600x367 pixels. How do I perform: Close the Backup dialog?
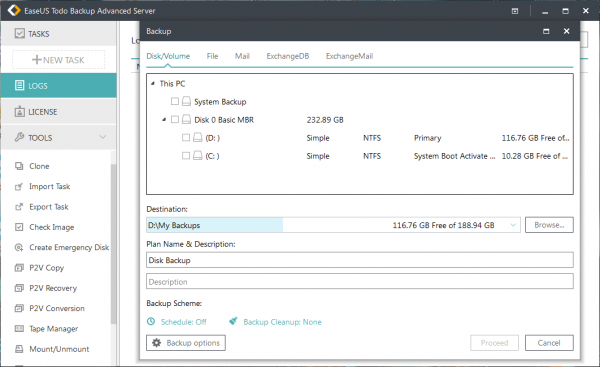click(566, 31)
